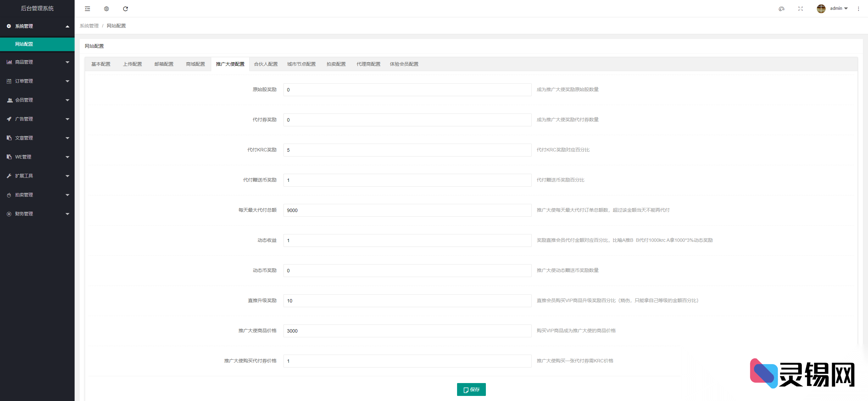Click the refresh page icon
The width and height of the screenshot is (868, 401).
pyautogui.click(x=125, y=9)
